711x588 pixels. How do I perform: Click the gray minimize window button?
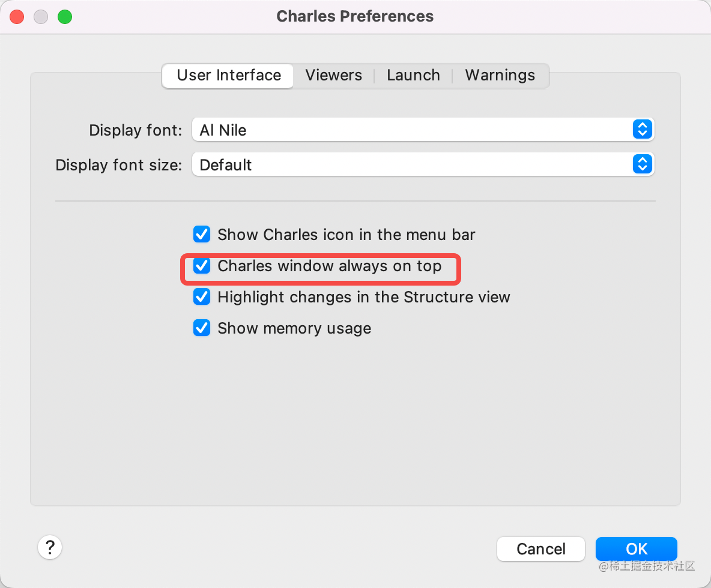click(x=41, y=17)
